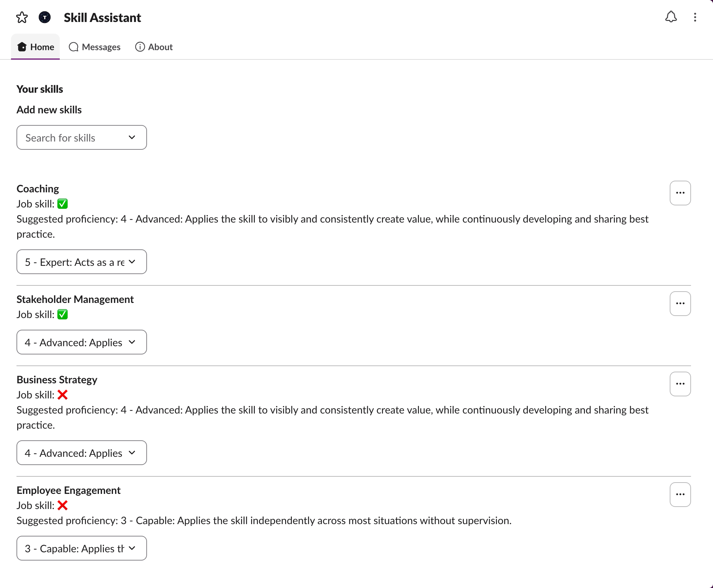Click the green checkmark beside Stakeholder Management

coord(63,314)
